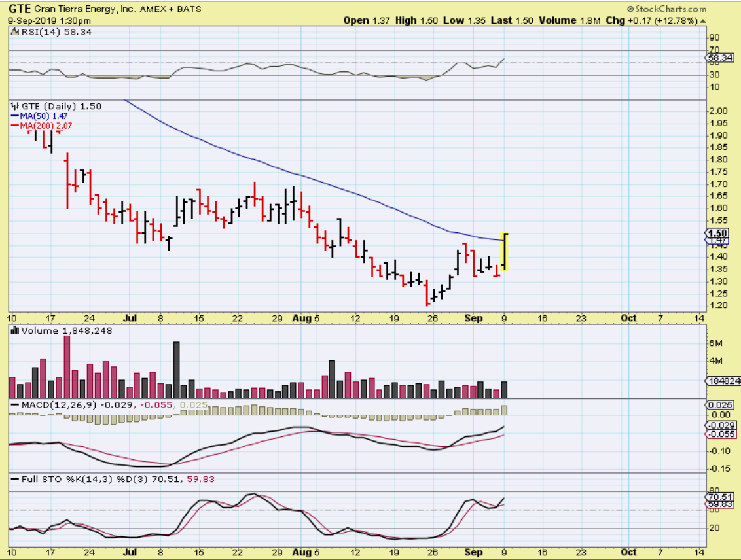The image size is (741, 560).
Task: Click the green up arrow after the change percentage
Action: (703, 21)
